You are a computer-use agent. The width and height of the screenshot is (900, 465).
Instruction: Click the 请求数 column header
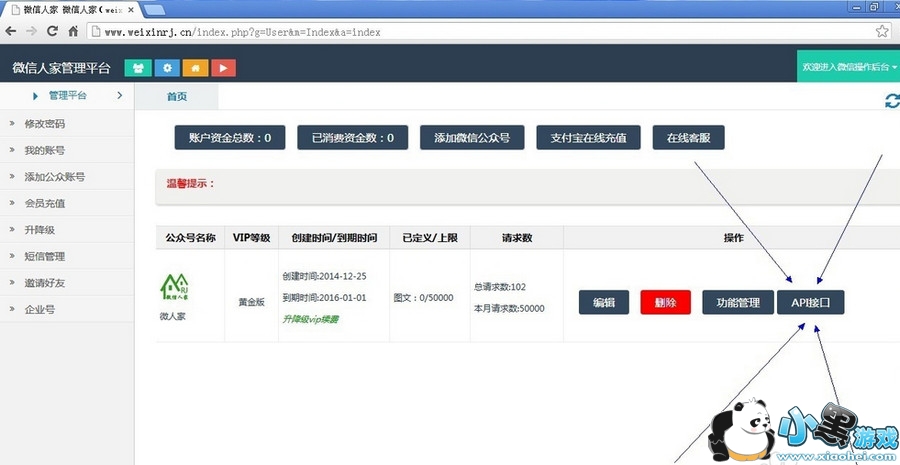[x=517, y=238]
